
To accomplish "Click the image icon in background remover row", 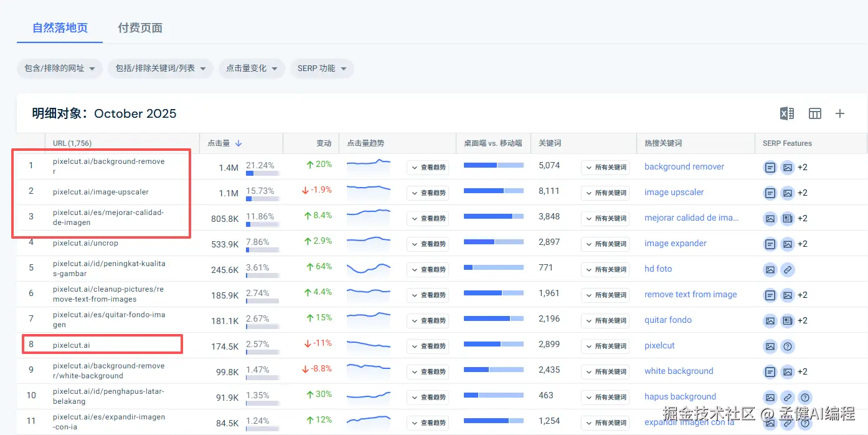I will (x=788, y=167).
